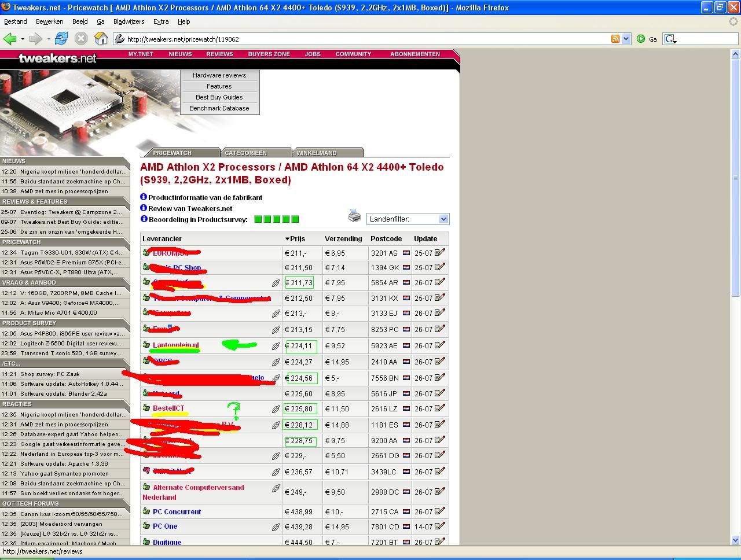Open the Laptopplein.nl shop link
The image size is (741, 560).
point(176,345)
